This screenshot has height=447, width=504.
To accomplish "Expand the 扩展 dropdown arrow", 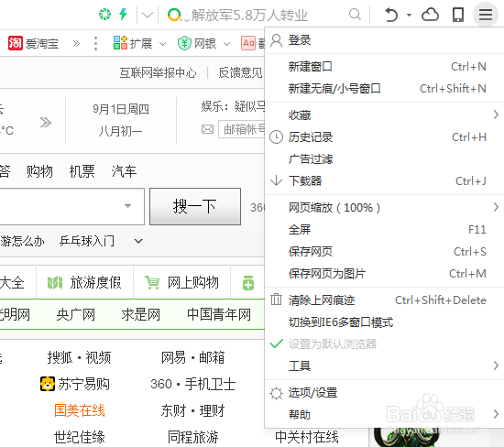I will [162, 44].
